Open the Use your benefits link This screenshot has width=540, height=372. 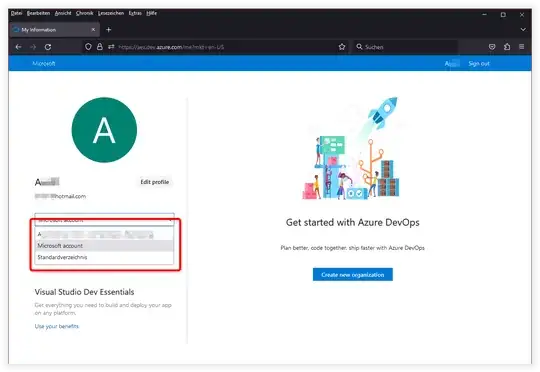click(57, 326)
